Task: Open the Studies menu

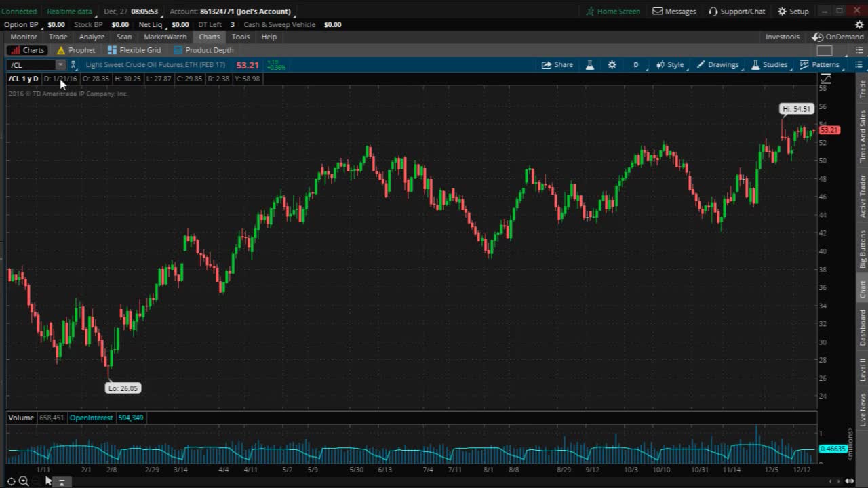Action: click(769, 65)
